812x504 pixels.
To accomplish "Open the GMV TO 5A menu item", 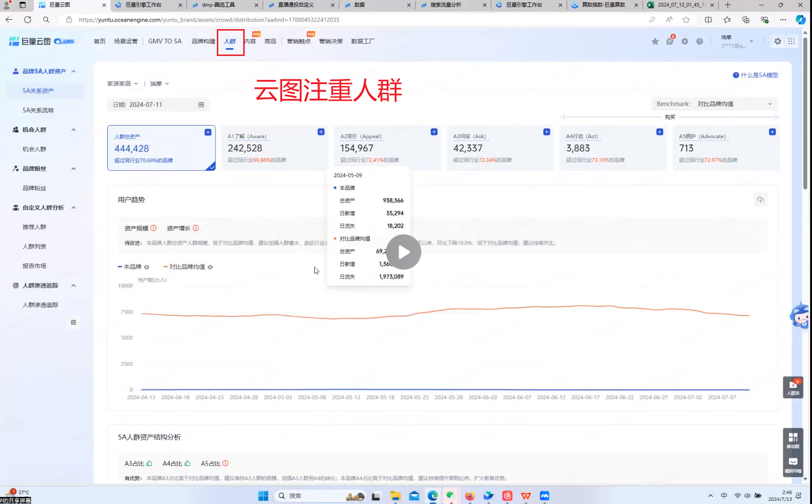I will (165, 41).
